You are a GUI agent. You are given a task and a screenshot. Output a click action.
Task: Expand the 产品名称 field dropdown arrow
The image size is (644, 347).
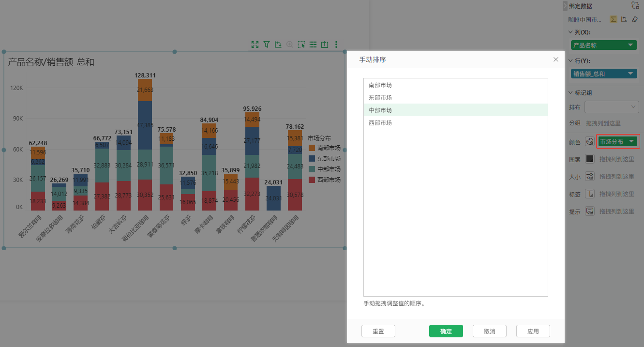click(x=630, y=45)
